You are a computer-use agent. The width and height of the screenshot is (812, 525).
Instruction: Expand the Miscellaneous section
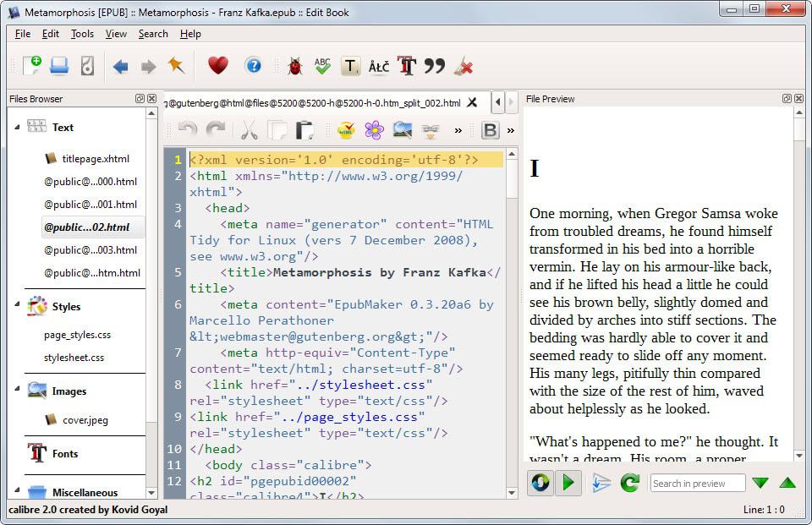(15, 492)
